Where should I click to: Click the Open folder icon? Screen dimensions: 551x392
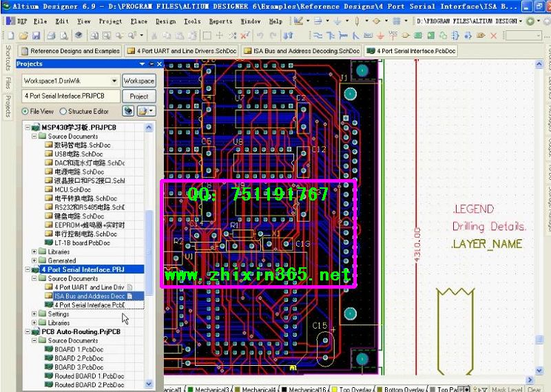(x=23, y=36)
